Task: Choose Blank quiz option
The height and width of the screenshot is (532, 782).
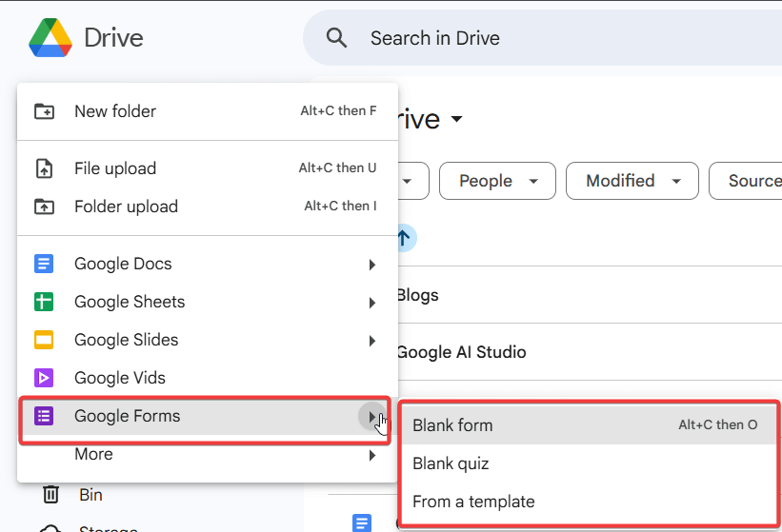Action: (x=451, y=463)
